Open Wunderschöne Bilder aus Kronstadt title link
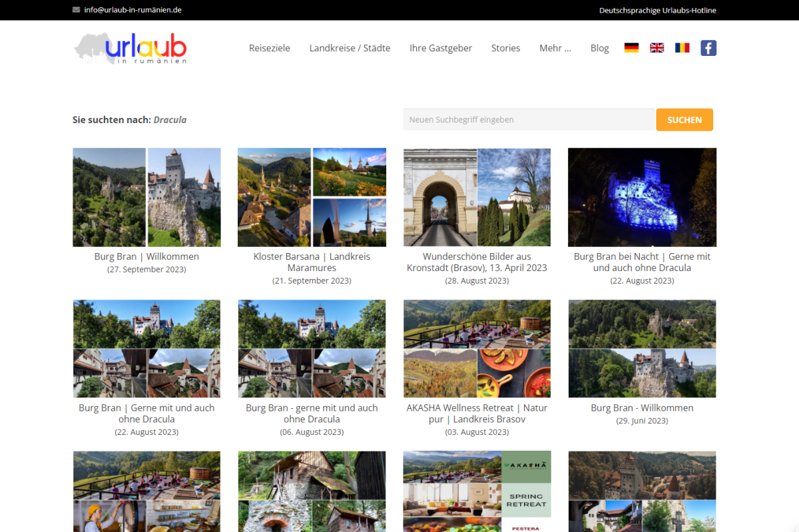This screenshot has width=799, height=532. [x=477, y=262]
